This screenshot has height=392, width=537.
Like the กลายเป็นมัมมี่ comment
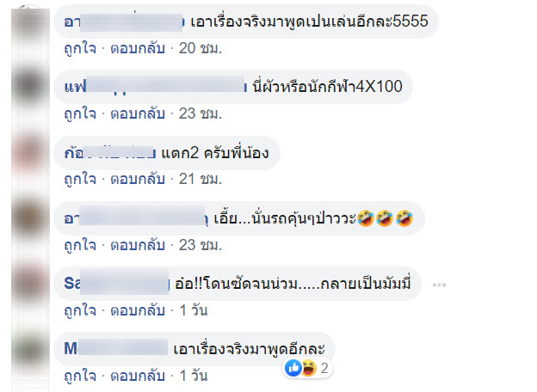(x=80, y=310)
